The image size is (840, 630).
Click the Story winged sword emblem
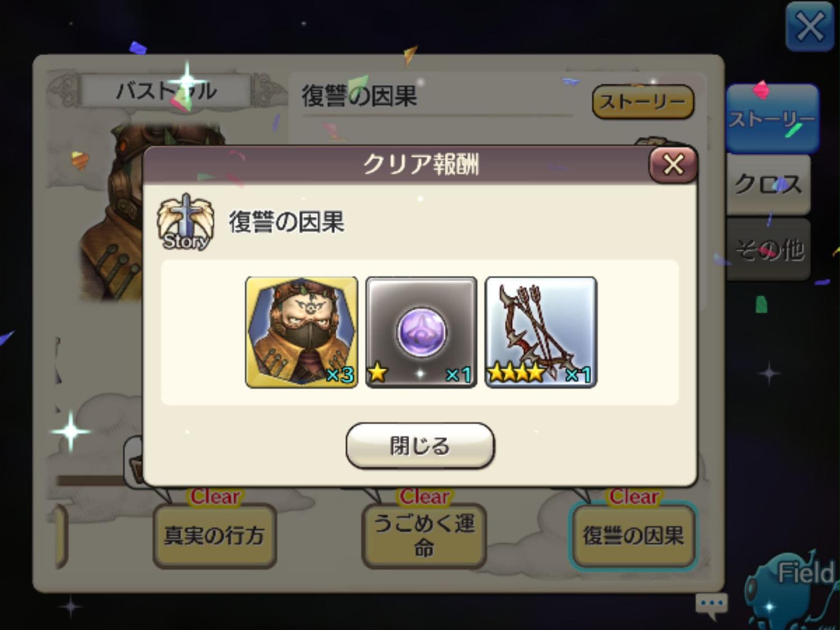coord(185,222)
